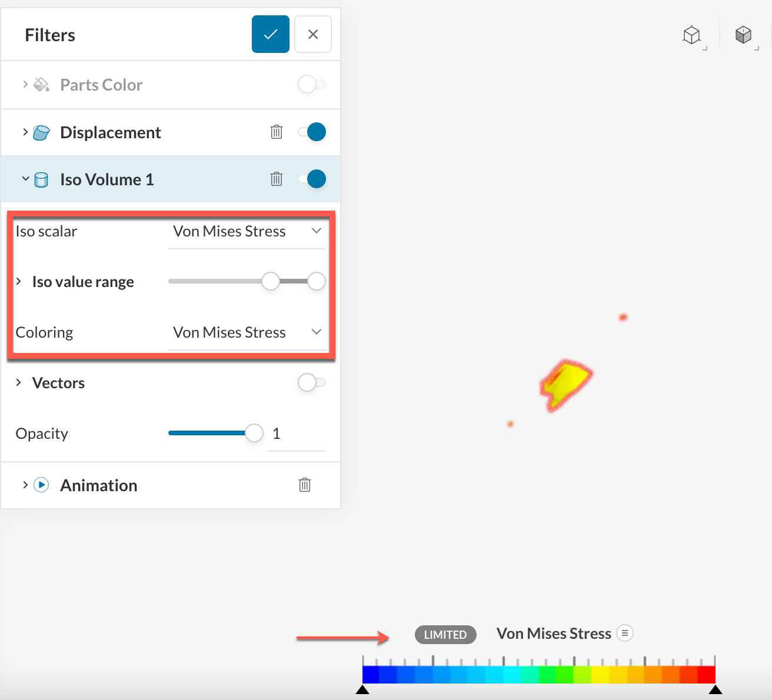
Task: Open the Coloring dropdown
Action: [x=247, y=333]
